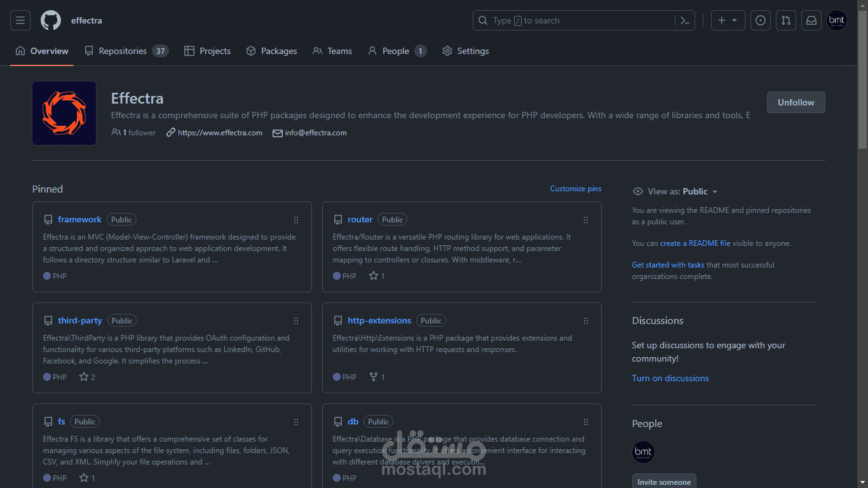The width and height of the screenshot is (868, 488).
Task: Click the Unfollow button
Action: pos(796,102)
